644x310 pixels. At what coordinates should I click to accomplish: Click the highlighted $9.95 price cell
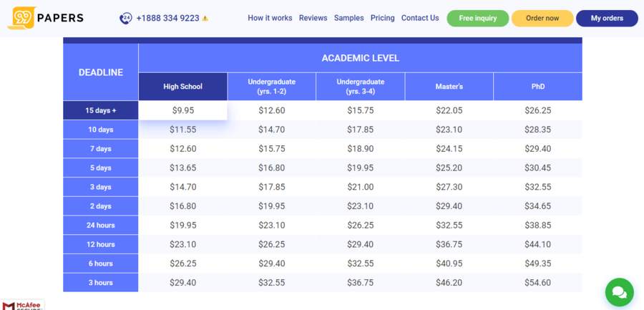click(x=182, y=110)
